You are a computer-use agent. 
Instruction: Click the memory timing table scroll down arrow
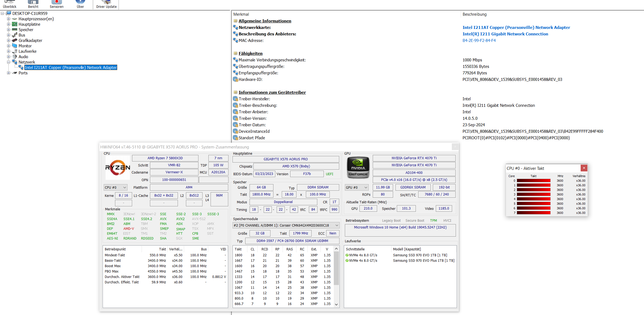tap(336, 304)
